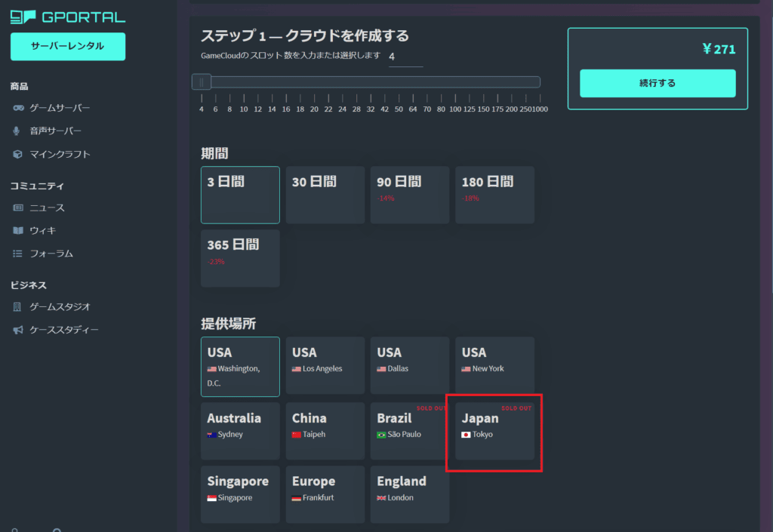Click the China flag next to Taipeh
Image resolution: width=773 pixels, height=532 pixels.
pos(296,435)
